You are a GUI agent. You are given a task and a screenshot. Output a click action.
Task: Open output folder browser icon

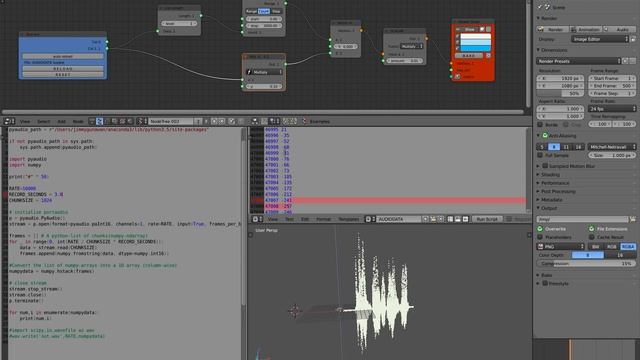coord(633,219)
